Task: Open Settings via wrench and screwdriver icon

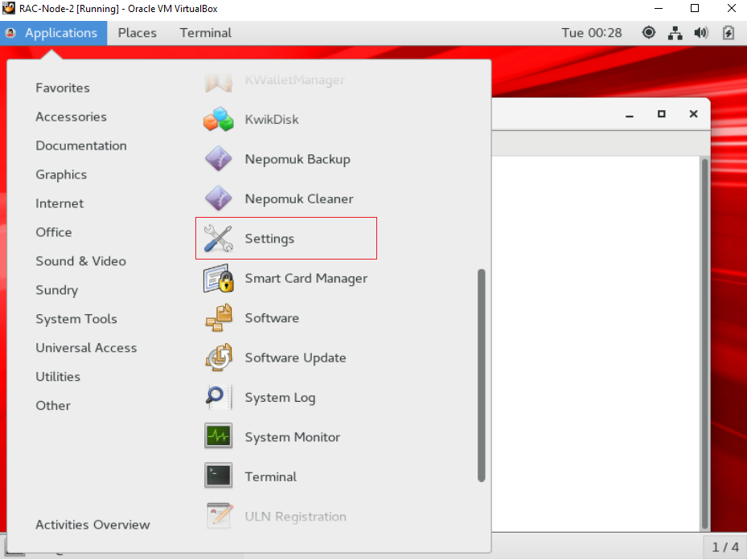Action: 218,238
